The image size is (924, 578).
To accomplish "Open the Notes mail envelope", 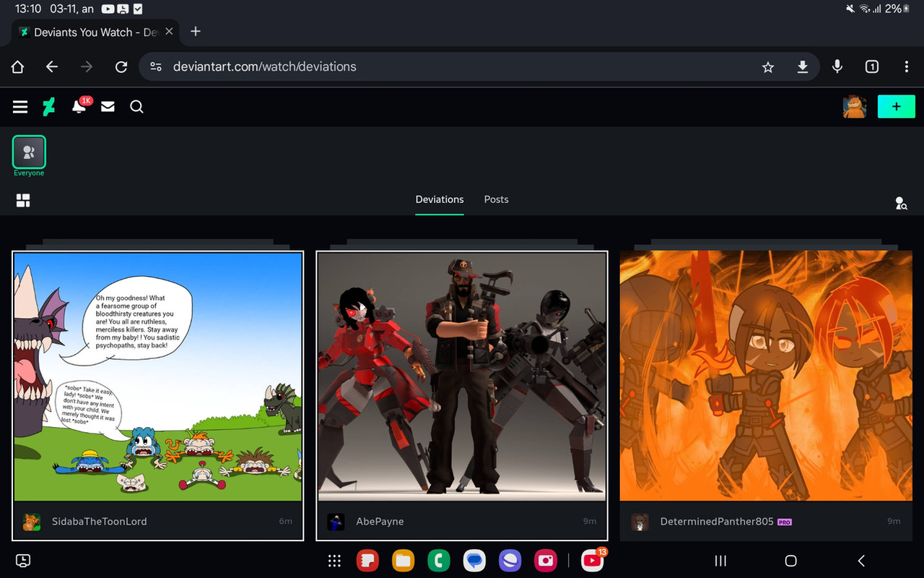I will [x=108, y=107].
